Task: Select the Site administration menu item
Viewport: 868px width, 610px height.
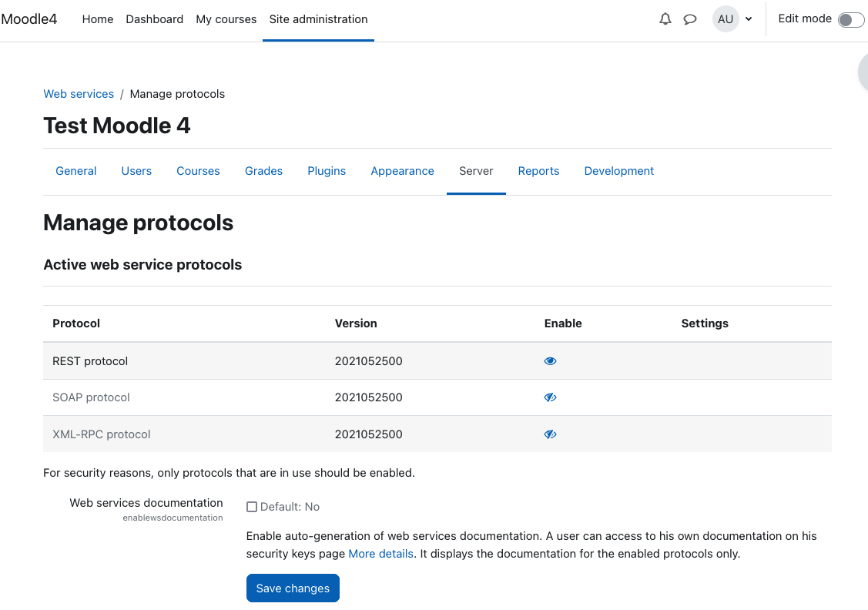Action: click(318, 19)
